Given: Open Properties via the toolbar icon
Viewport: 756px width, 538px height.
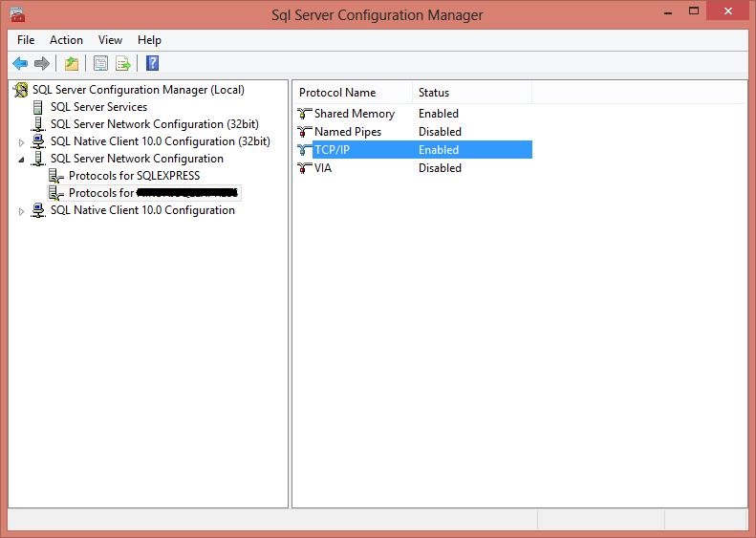Looking at the screenshot, I should (100, 63).
